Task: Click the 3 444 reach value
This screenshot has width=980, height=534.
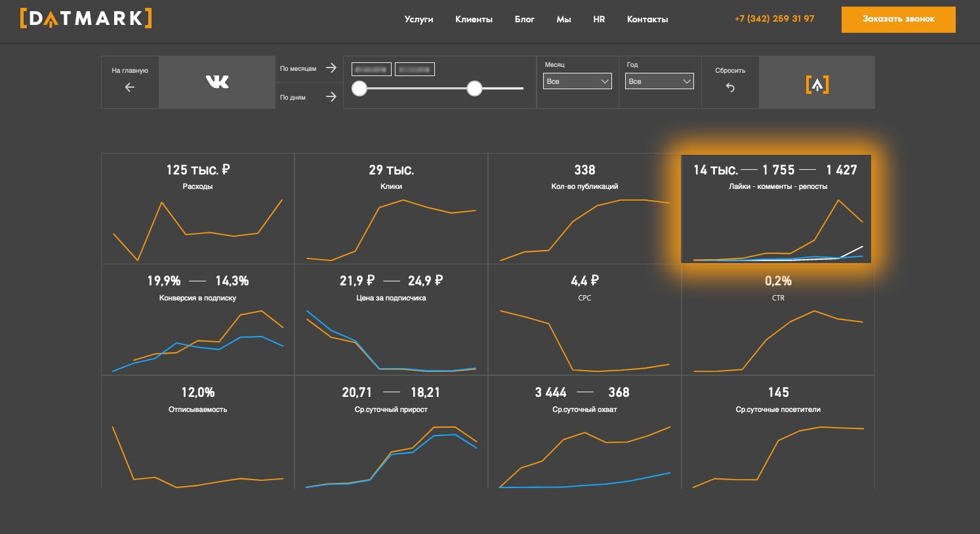Action: [550, 392]
